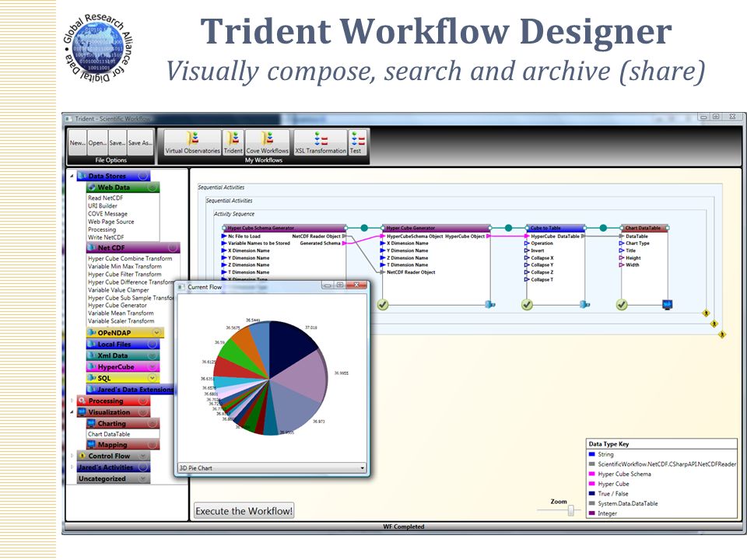The height and width of the screenshot is (560, 747).
Task: Select URI Builder activity
Action: click(x=103, y=205)
